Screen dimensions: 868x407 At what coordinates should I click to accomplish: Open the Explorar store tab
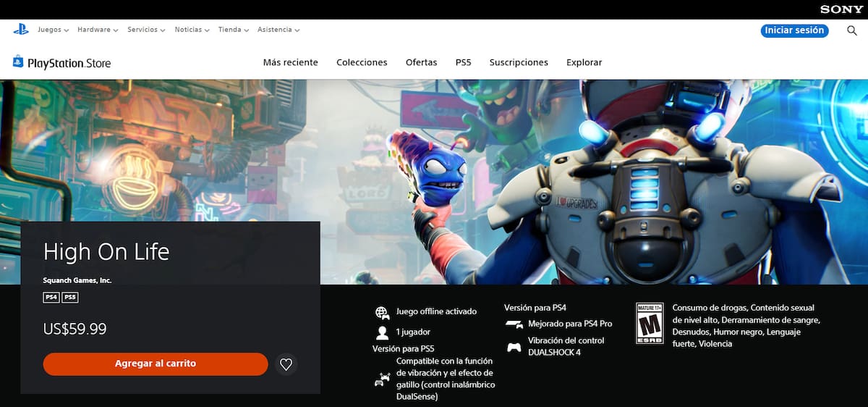point(584,62)
